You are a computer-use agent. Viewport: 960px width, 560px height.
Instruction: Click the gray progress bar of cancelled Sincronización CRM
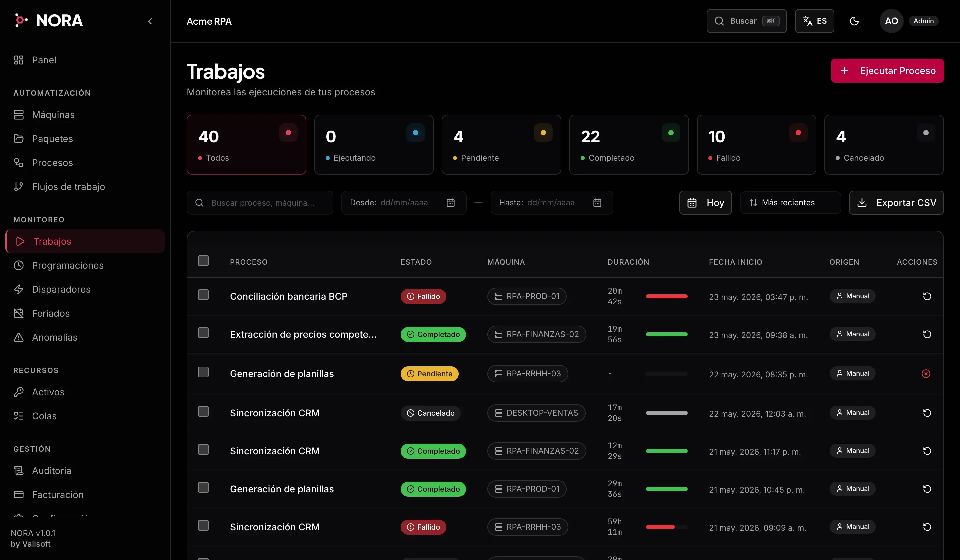(x=666, y=413)
